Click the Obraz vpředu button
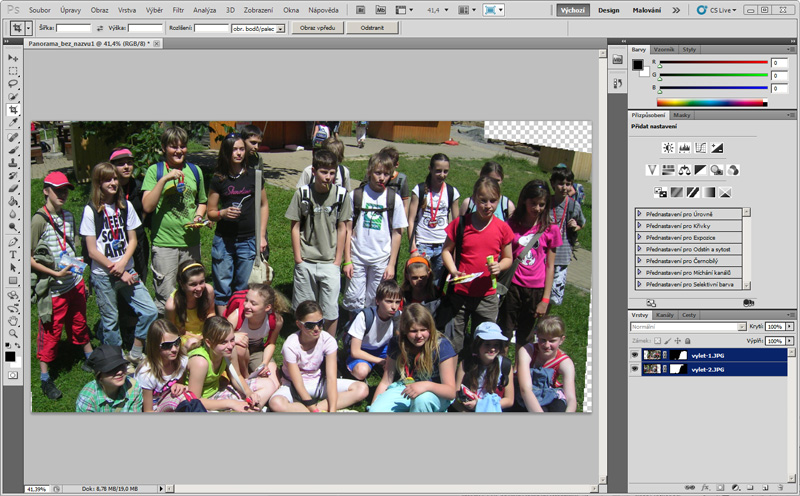This screenshot has width=800, height=496. pyautogui.click(x=317, y=28)
